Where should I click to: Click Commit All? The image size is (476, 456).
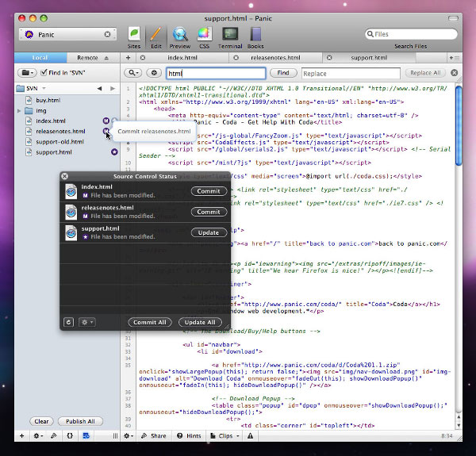point(150,322)
